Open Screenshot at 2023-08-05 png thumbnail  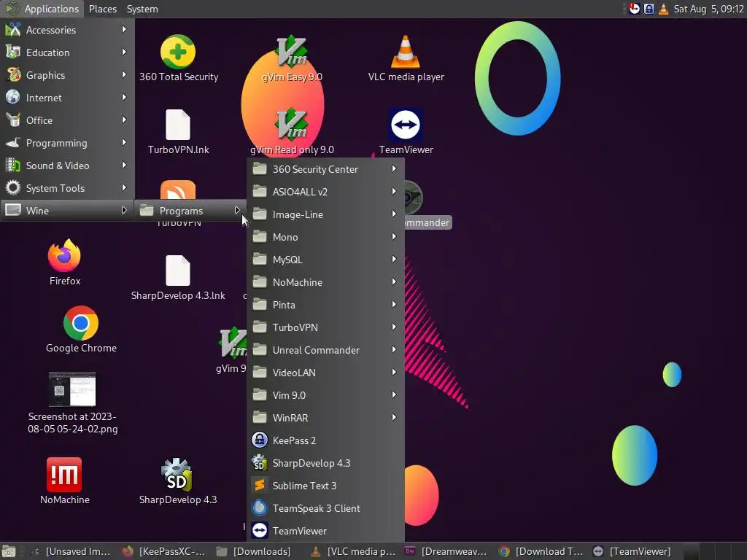(72, 402)
